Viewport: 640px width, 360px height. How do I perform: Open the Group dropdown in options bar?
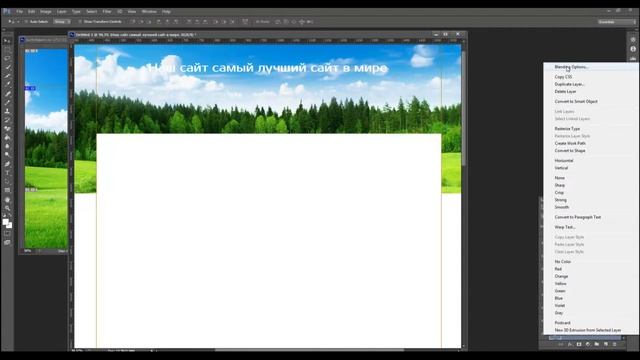(62, 22)
